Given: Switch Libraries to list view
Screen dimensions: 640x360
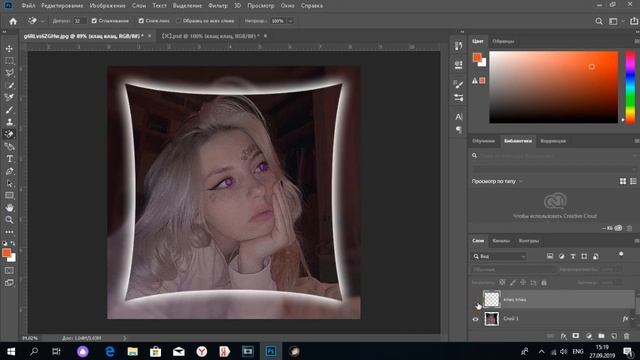Looking at the screenshot, I should pos(633,181).
